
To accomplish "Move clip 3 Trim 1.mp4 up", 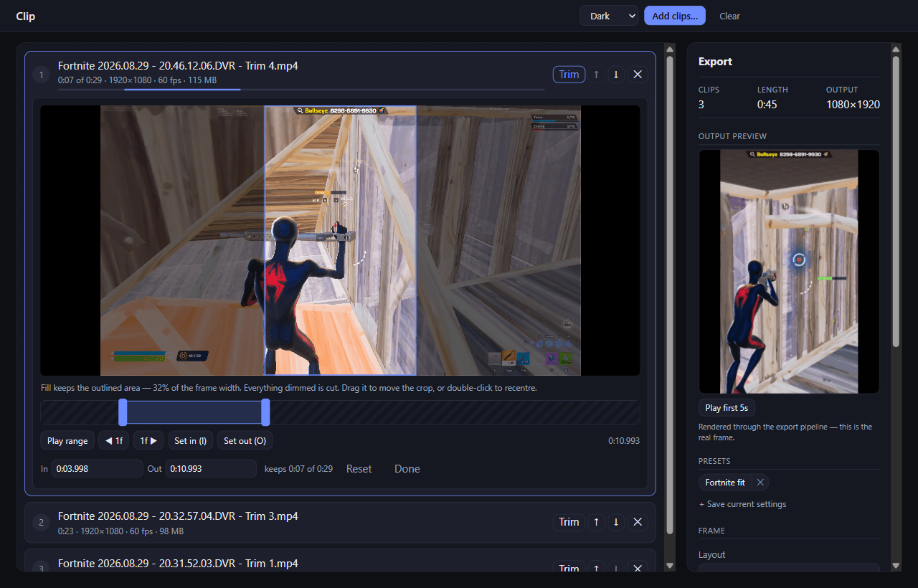I will (x=596, y=568).
